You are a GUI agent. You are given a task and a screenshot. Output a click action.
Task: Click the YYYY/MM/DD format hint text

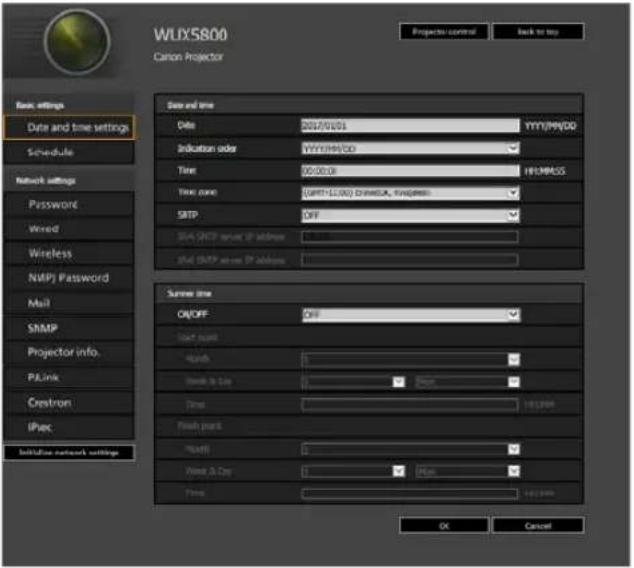(550, 126)
